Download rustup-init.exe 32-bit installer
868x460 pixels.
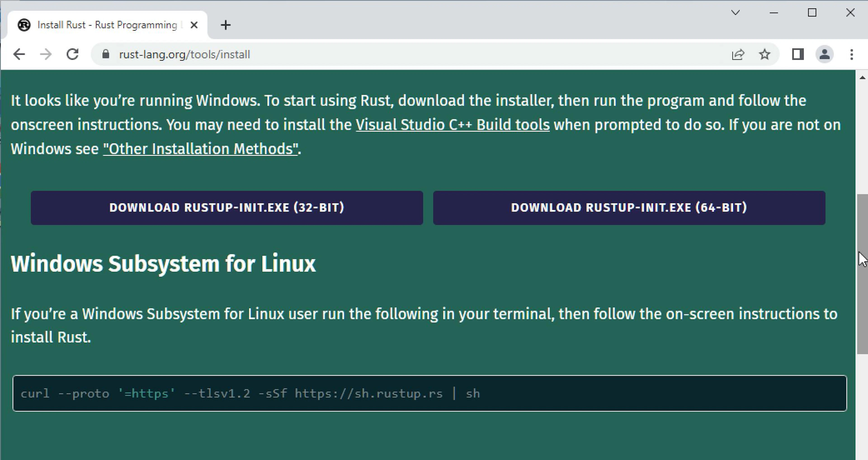pos(227,208)
